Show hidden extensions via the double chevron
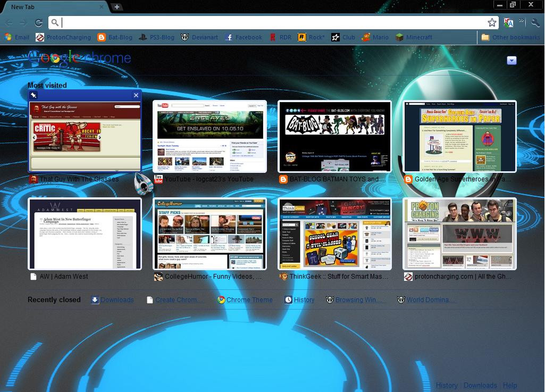The width and height of the screenshot is (545, 392). pyautogui.click(x=522, y=21)
